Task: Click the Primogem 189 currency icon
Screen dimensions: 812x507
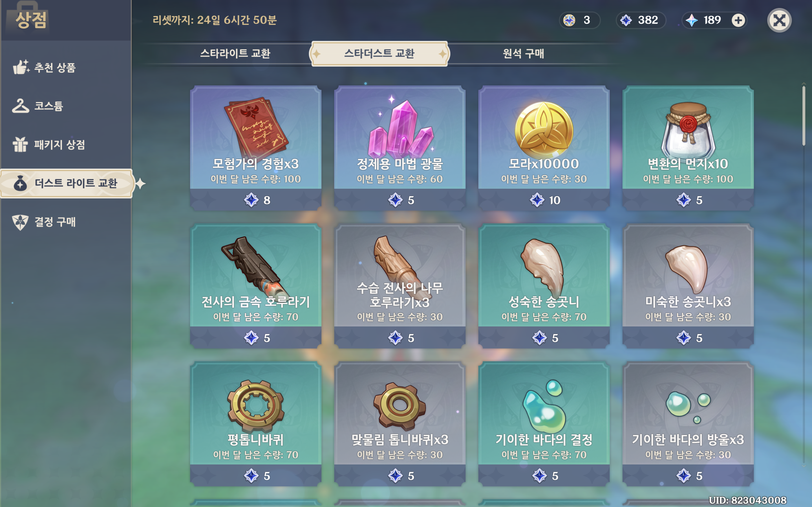Action: 692,20
